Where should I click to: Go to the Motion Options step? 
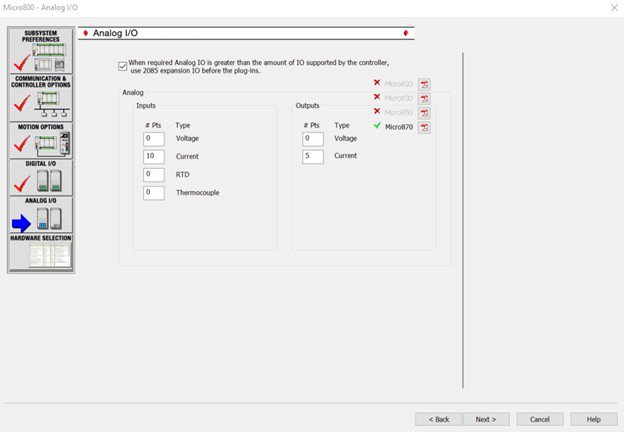click(x=41, y=141)
